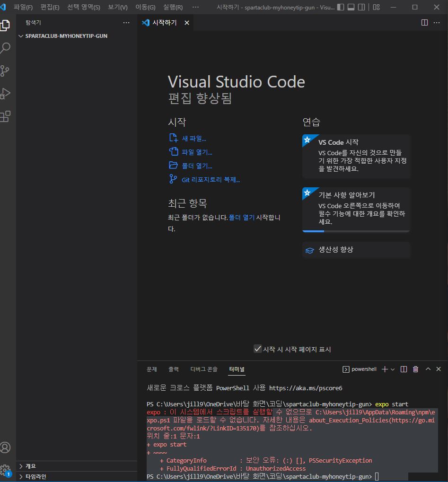Open the VS Code 시작 walkthrough card
The width and height of the screenshot is (448, 482).
click(x=356, y=157)
